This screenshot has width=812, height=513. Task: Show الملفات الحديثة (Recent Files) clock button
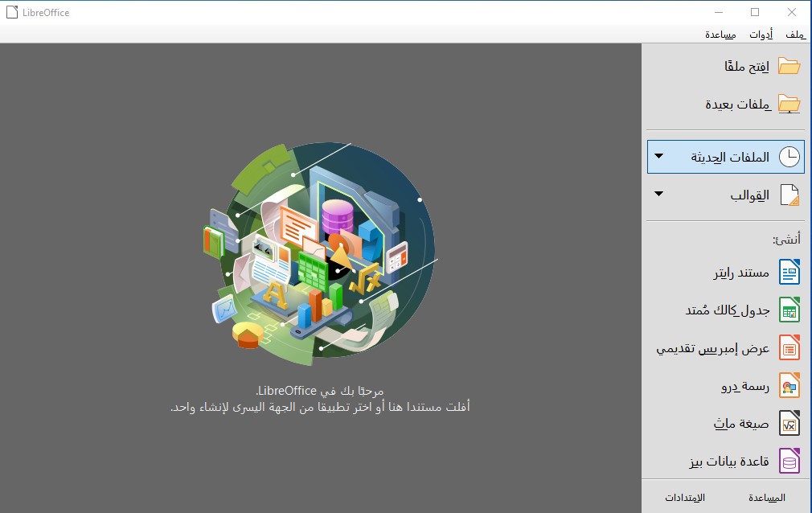pos(726,157)
